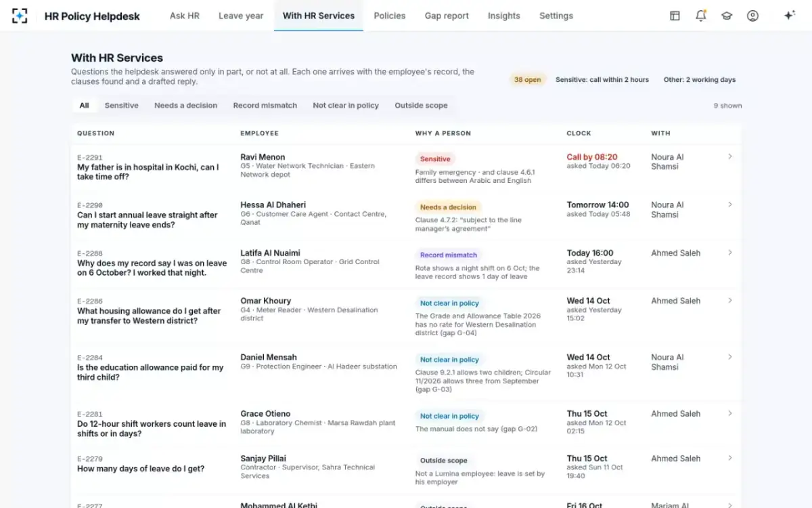812x508 pixels.
Task: Click Not clear in policy tag on Daniel Mensah row
Action: click(449, 360)
